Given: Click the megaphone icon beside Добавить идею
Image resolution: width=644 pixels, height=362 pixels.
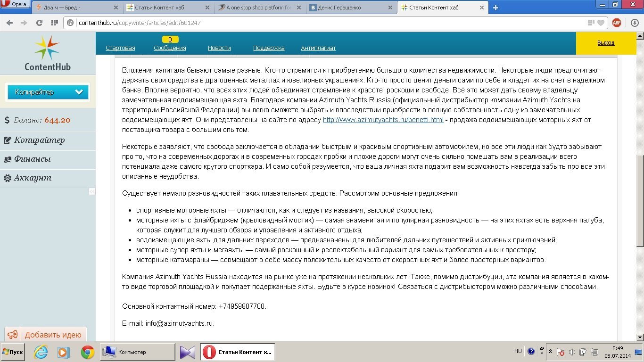Looking at the screenshot, I should point(13,335).
